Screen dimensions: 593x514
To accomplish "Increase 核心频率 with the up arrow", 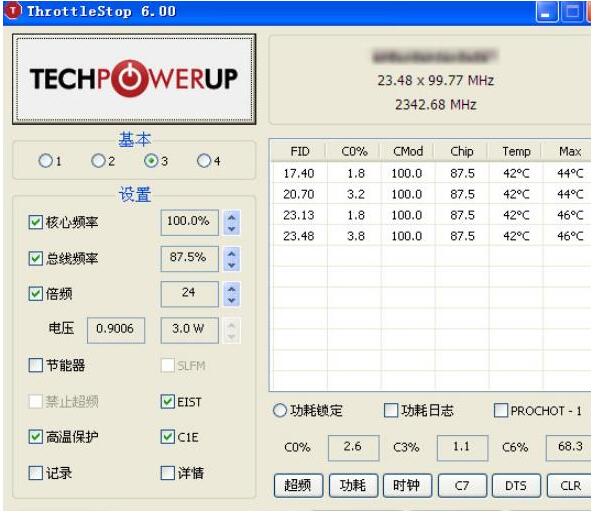I will click(x=232, y=217).
